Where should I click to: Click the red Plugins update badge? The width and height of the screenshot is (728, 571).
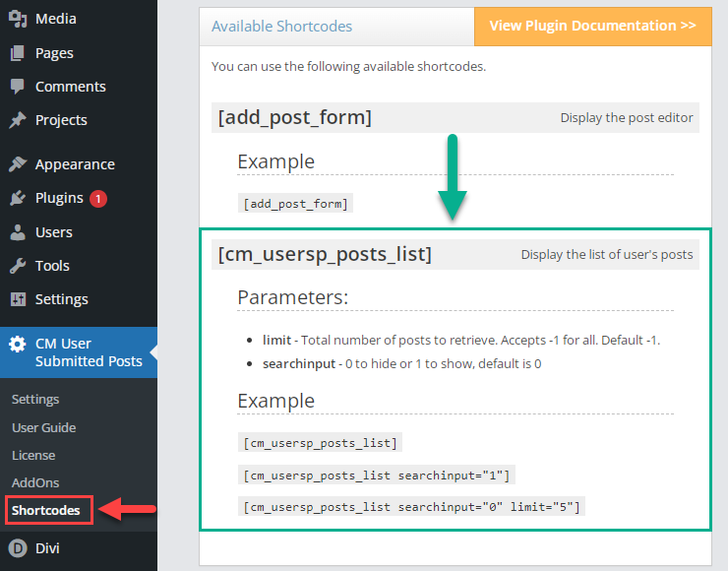[98, 199]
